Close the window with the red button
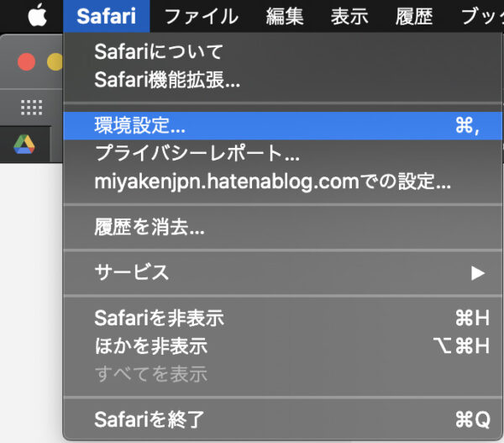The height and width of the screenshot is (443, 504). pos(26,61)
